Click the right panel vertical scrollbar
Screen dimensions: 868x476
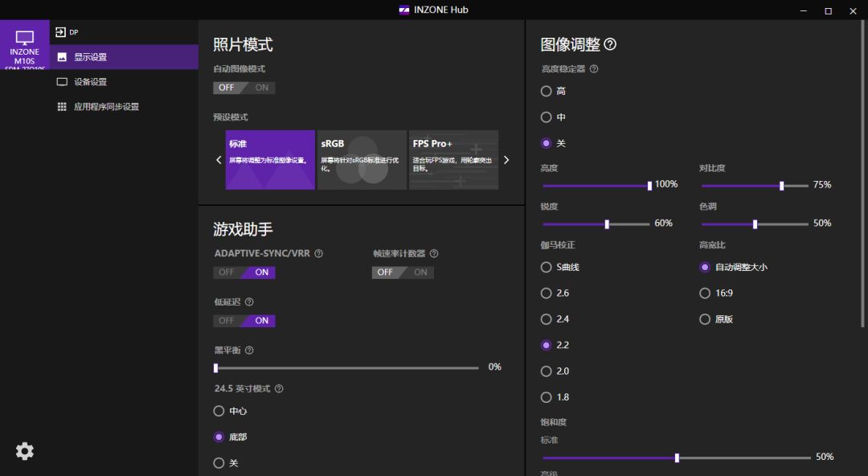point(862,174)
